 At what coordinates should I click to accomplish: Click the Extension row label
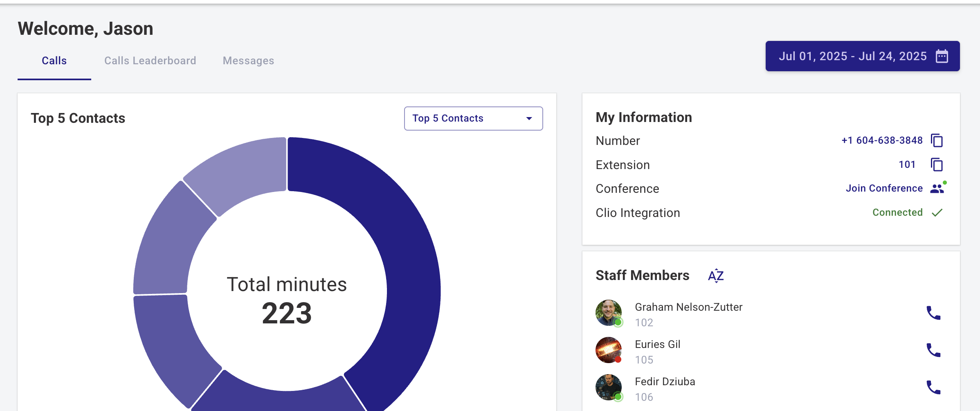(623, 165)
